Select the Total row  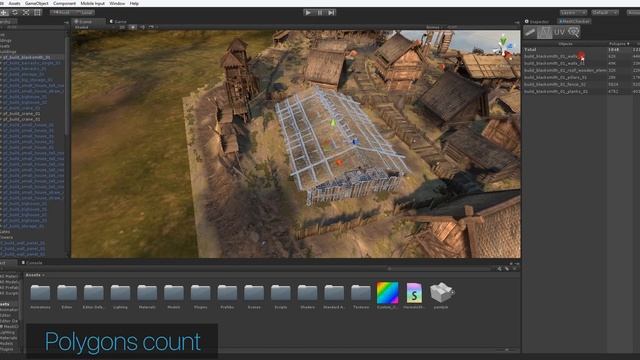pos(582,50)
